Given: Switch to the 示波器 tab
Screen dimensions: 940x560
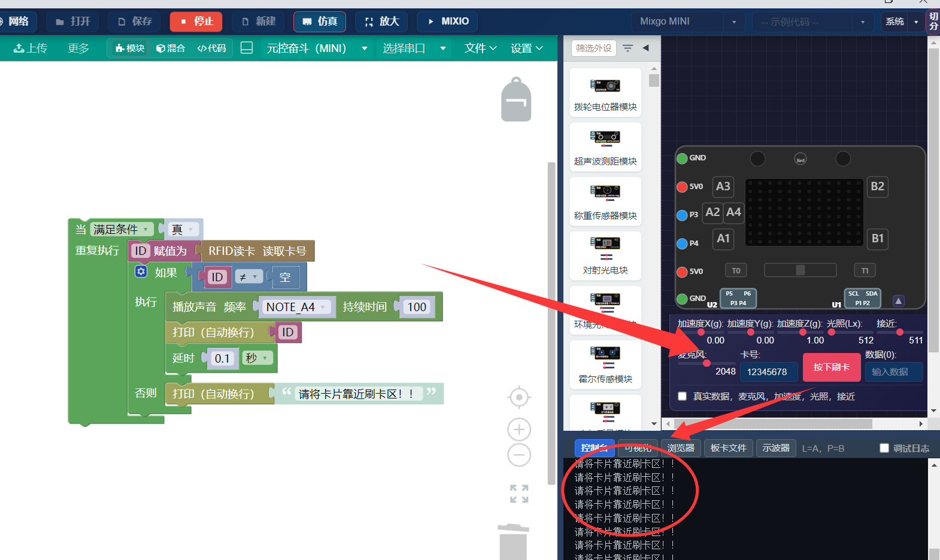Looking at the screenshot, I should (x=776, y=448).
